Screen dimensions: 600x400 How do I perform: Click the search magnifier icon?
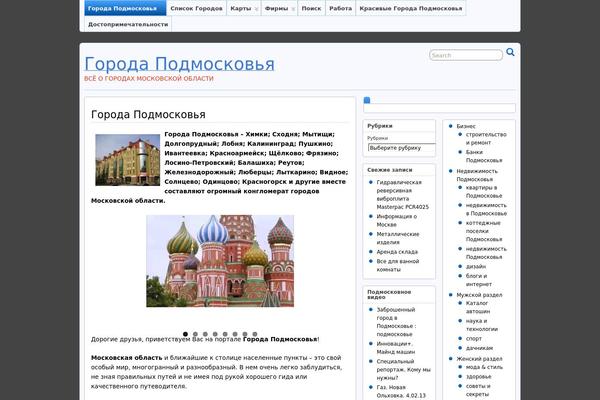(x=510, y=52)
